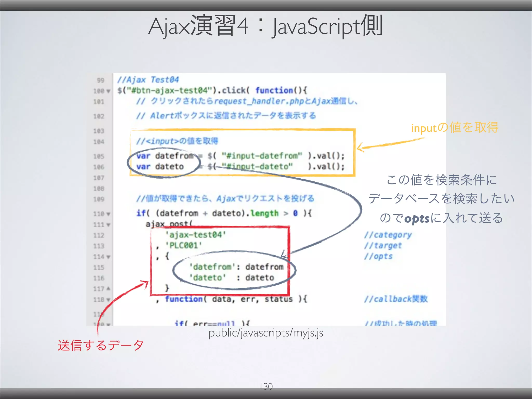Click 'var datefrom' declaration on line 105
This screenshot has height=399, width=532.
click(165, 156)
